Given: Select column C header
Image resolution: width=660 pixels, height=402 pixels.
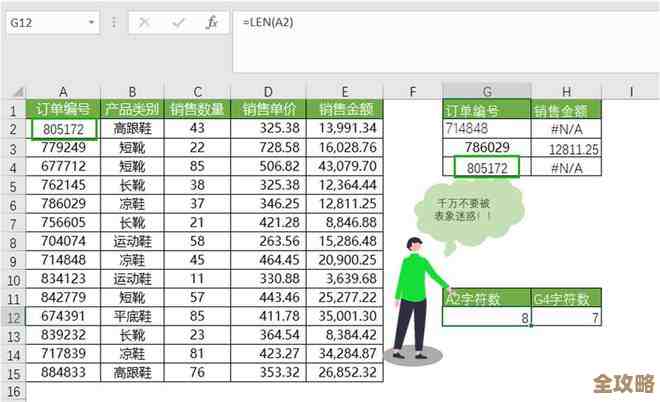Looking at the screenshot, I should point(197,91).
